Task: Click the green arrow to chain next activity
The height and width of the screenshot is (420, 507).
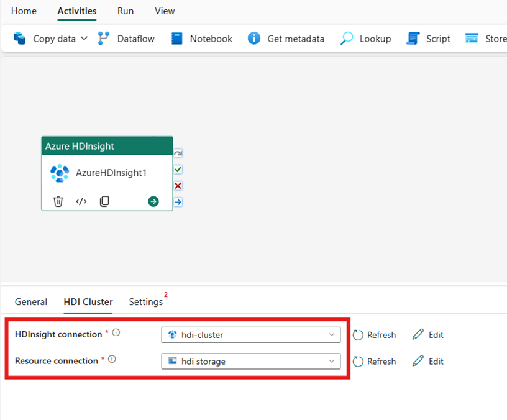Action: (x=153, y=201)
